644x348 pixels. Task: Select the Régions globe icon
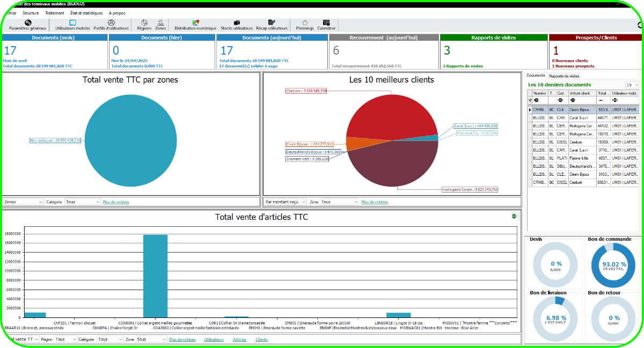click(144, 25)
